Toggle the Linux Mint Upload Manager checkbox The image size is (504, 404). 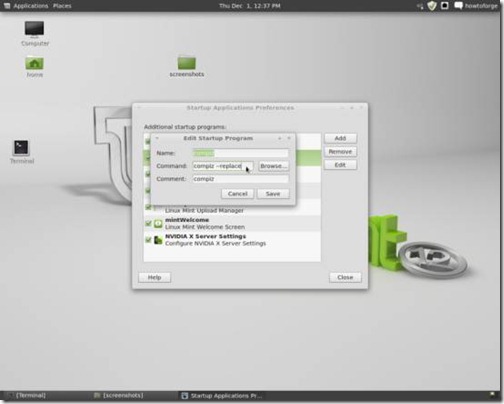pyautogui.click(x=148, y=207)
